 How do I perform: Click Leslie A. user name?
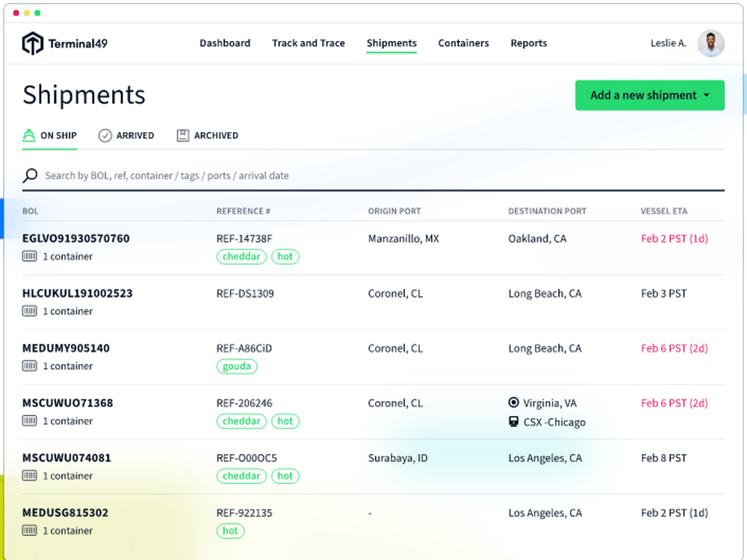669,43
